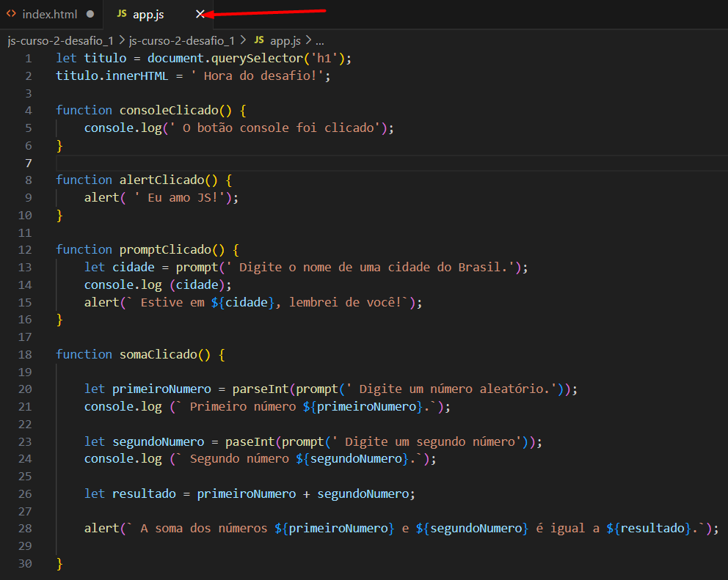The image size is (728, 580).
Task: Click the misspelled 'paseInt' on line 23
Action: [250, 441]
